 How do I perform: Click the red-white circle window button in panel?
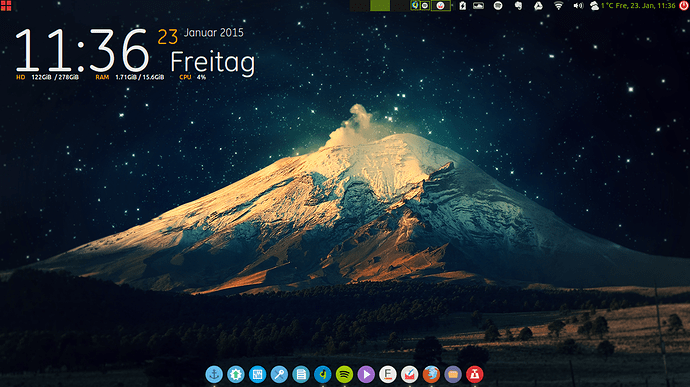pyautogui.click(x=440, y=6)
